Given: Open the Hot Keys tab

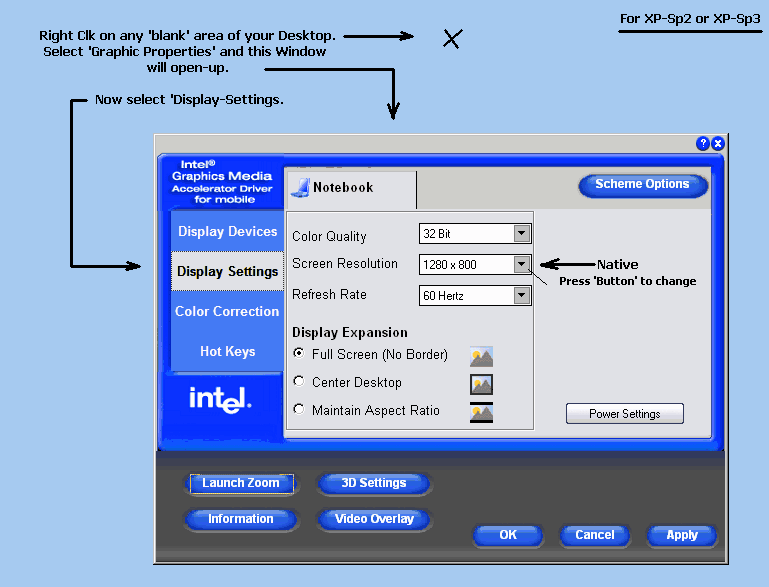Looking at the screenshot, I should click(228, 351).
